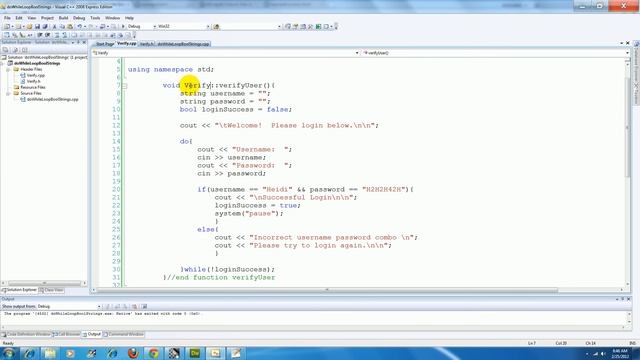This screenshot has width=640, height=360.
Task: Close the Solution Explorer panel
Action: [84, 42]
